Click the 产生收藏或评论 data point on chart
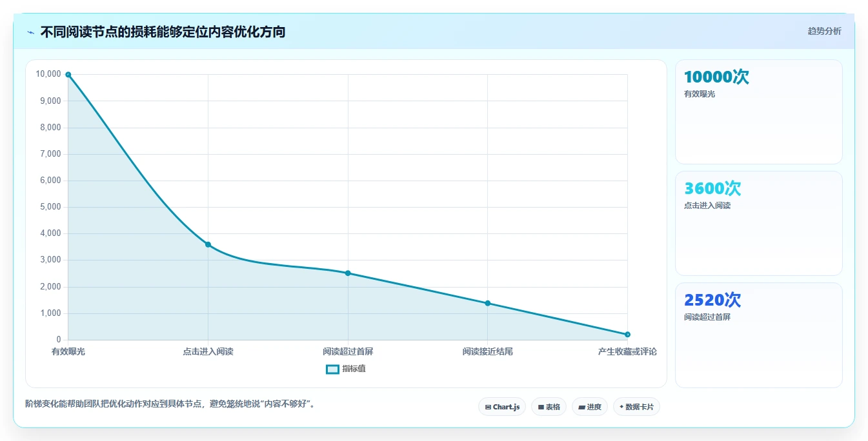 627,335
